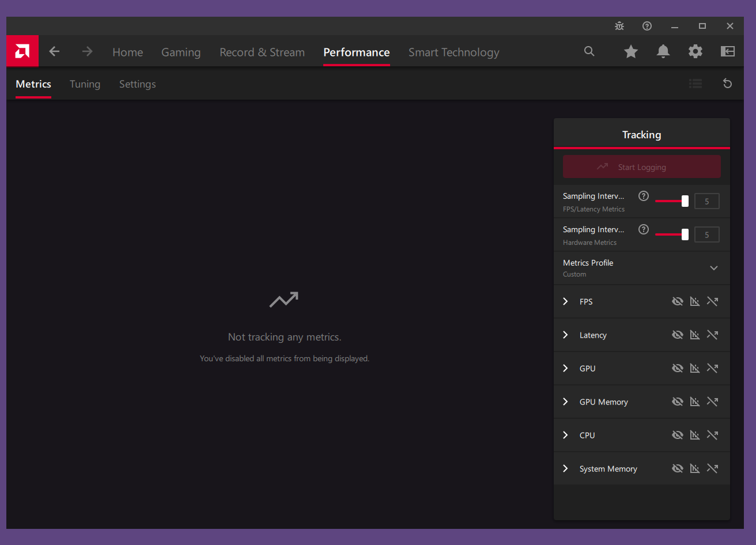
Task: Select the Metrics sub-tab
Action: pyautogui.click(x=33, y=84)
